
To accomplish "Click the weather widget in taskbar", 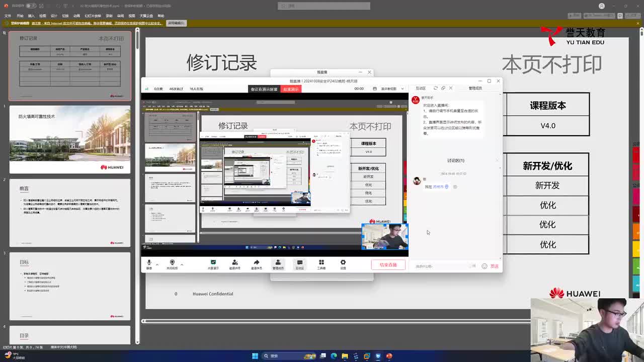I will coord(15,356).
